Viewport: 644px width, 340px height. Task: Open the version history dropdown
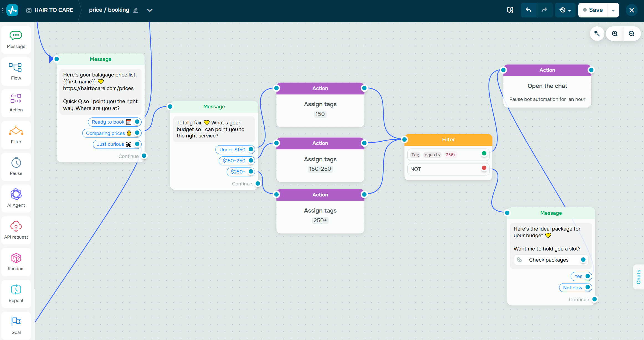565,10
